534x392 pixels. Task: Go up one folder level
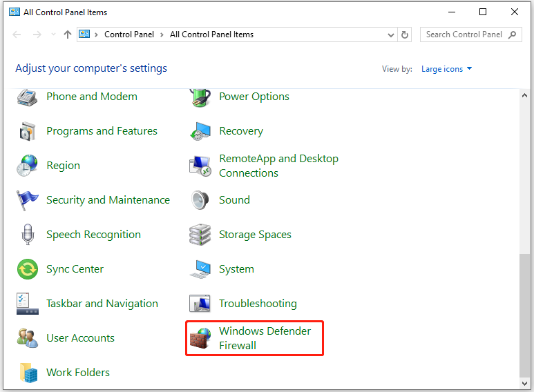[x=68, y=35]
